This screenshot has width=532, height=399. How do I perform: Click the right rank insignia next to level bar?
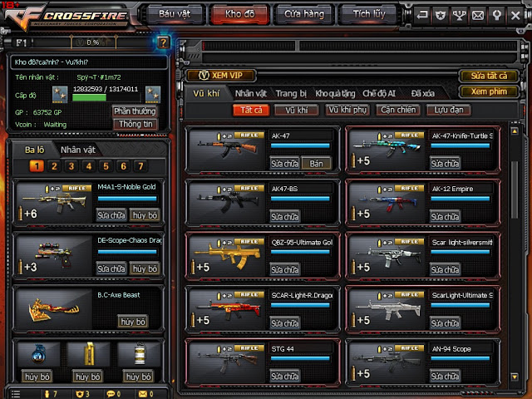click(153, 94)
